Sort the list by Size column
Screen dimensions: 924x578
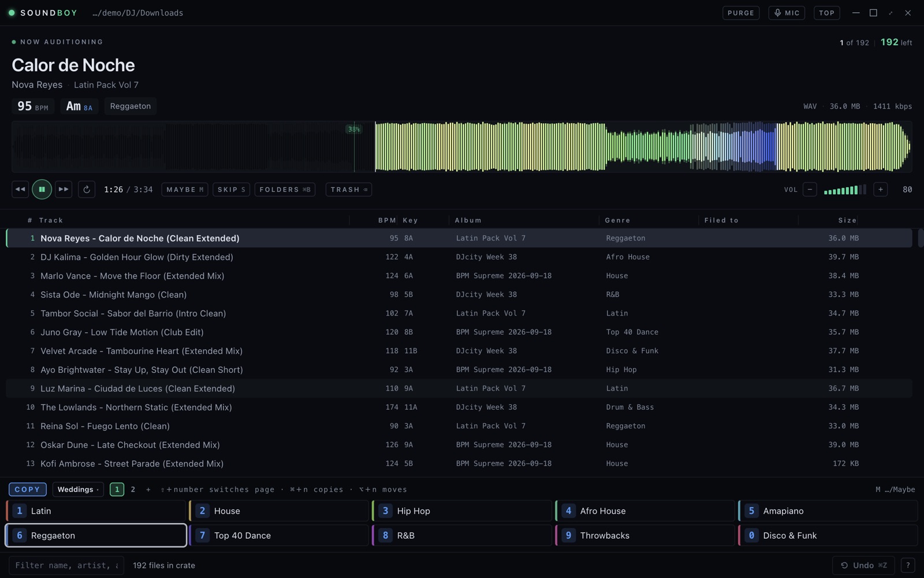tap(847, 220)
